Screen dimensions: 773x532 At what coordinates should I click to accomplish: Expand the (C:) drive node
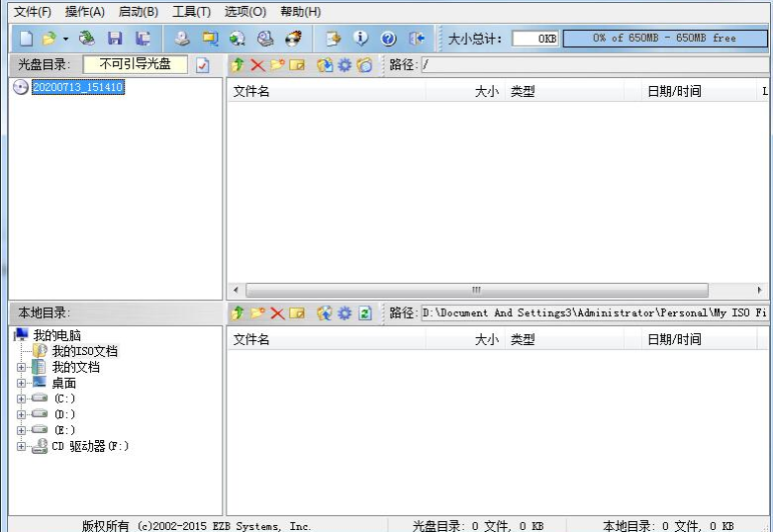21,399
